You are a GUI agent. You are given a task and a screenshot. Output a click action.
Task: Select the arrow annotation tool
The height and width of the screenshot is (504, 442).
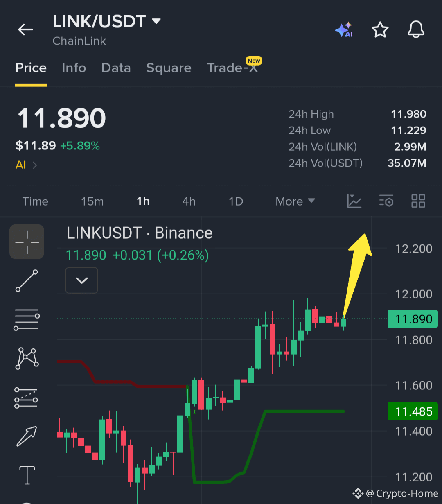(x=27, y=436)
